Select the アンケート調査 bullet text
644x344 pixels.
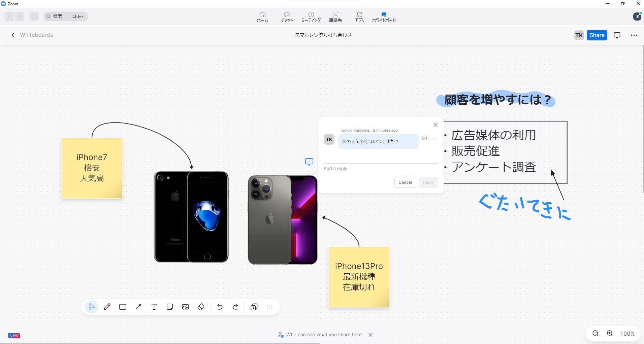coord(493,167)
